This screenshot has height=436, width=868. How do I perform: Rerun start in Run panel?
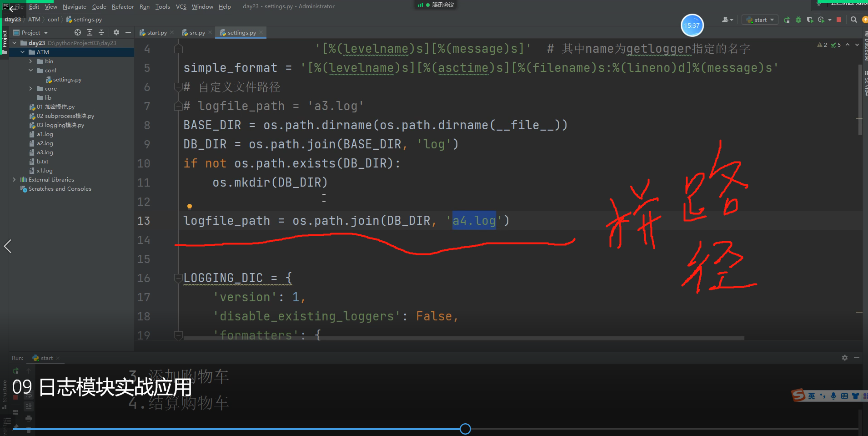16,371
